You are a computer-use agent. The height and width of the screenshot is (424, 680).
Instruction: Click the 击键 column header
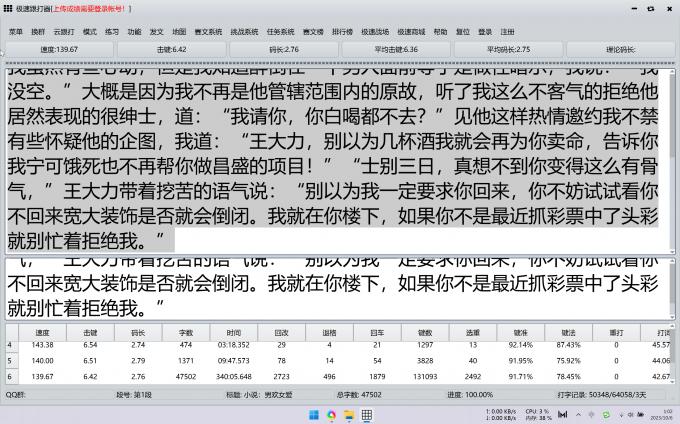90,333
